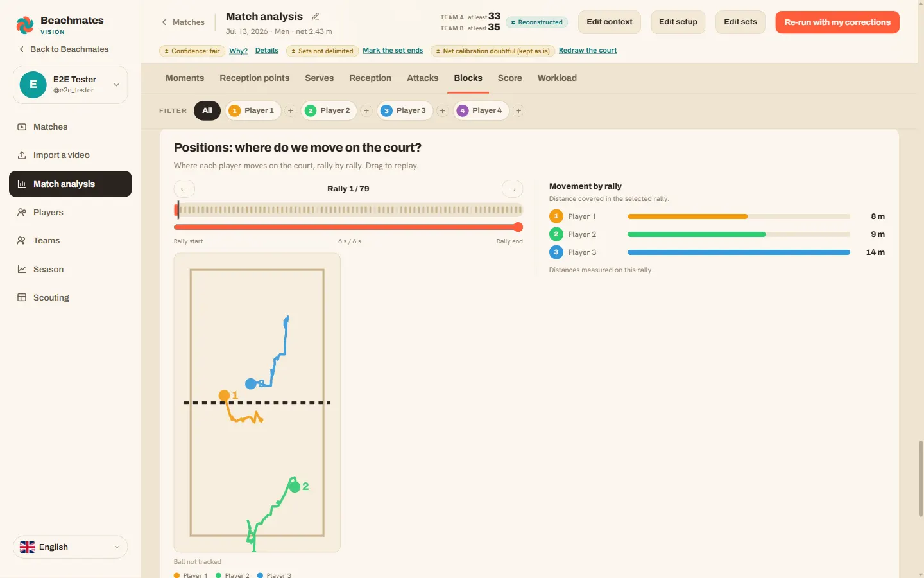Switch to the Workload tab
The image size is (924, 578).
coord(557,78)
